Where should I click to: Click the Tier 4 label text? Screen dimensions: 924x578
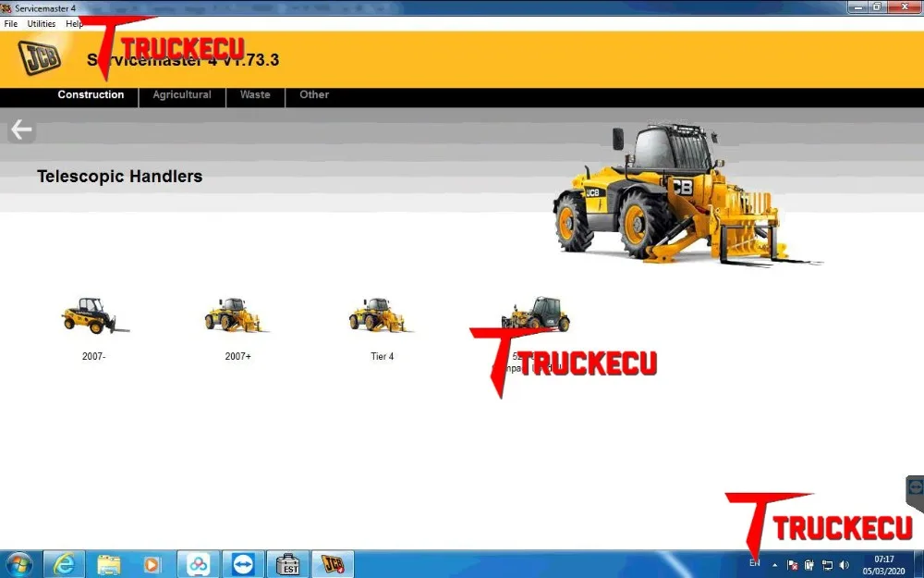coord(382,356)
